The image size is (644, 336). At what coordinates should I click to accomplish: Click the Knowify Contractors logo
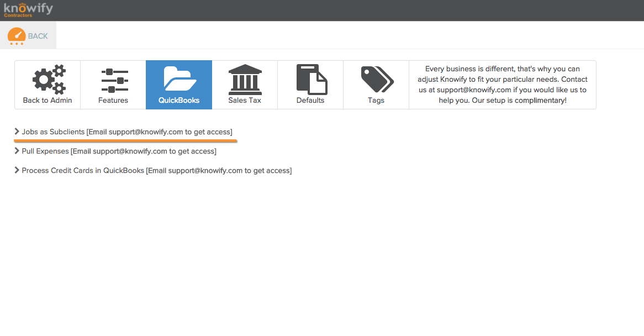coord(28,10)
